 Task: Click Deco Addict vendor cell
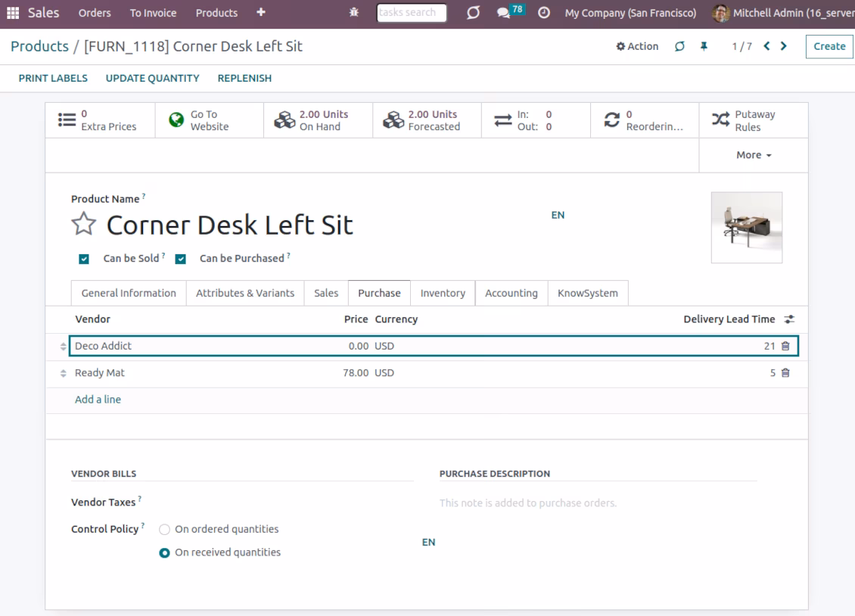click(104, 346)
